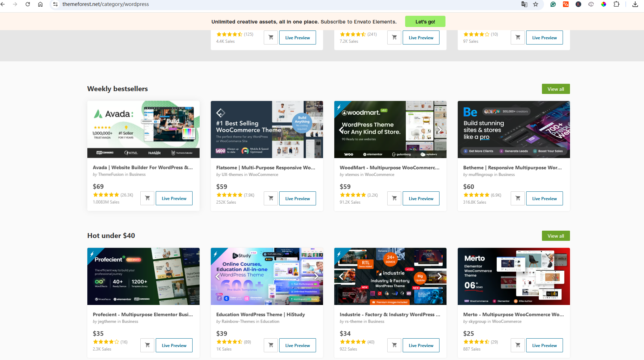Visit author UX-themes link
The width and height of the screenshot is (644, 360).
[232, 175]
